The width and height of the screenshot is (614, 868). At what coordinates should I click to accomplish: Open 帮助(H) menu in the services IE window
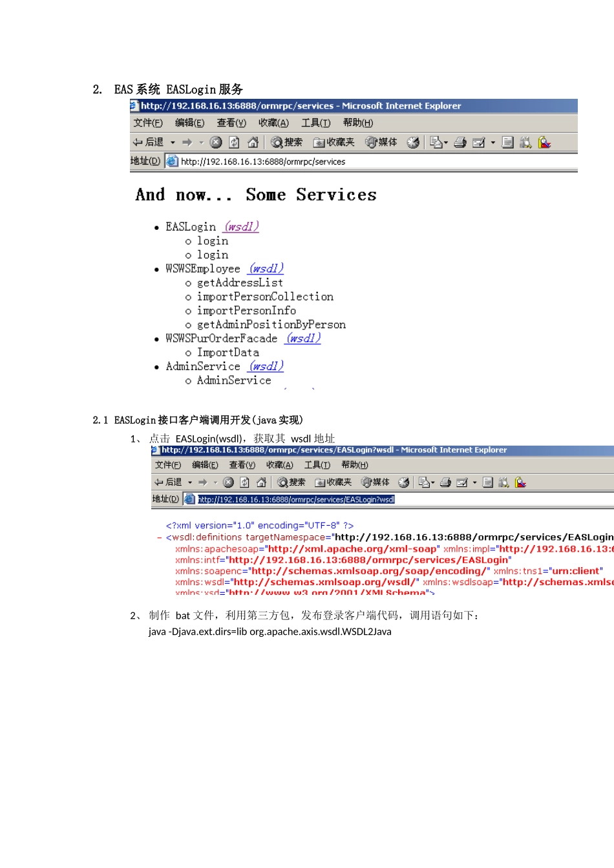358,123
